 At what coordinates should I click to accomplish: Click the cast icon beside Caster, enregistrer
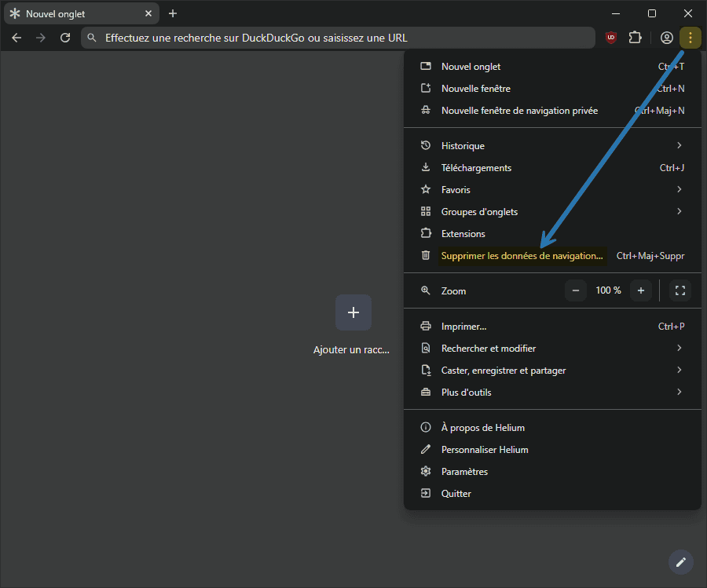coord(426,370)
